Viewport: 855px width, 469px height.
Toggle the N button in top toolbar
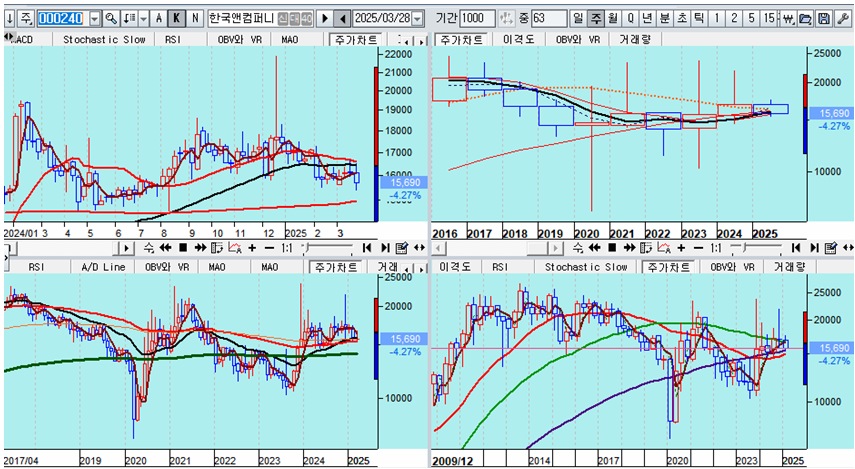pos(195,19)
